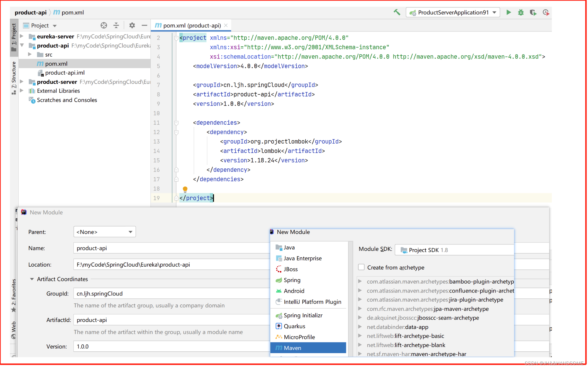Hide the Project panel with minus icon
The width and height of the screenshot is (588, 368).
pyautogui.click(x=144, y=25)
